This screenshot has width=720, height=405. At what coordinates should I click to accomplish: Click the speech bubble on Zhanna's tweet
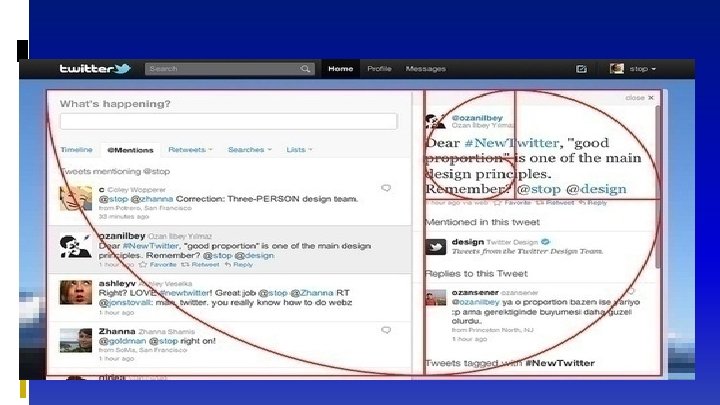(386, 330)
